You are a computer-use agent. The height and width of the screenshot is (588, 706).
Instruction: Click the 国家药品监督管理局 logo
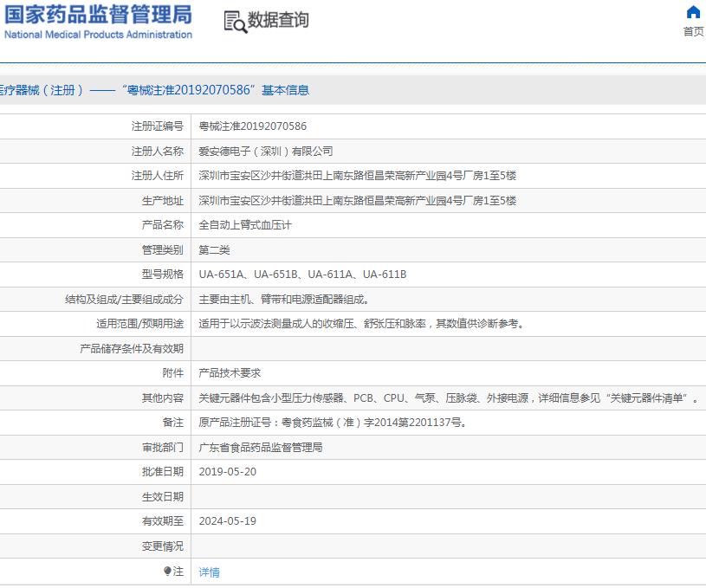(x=98, y=22)
